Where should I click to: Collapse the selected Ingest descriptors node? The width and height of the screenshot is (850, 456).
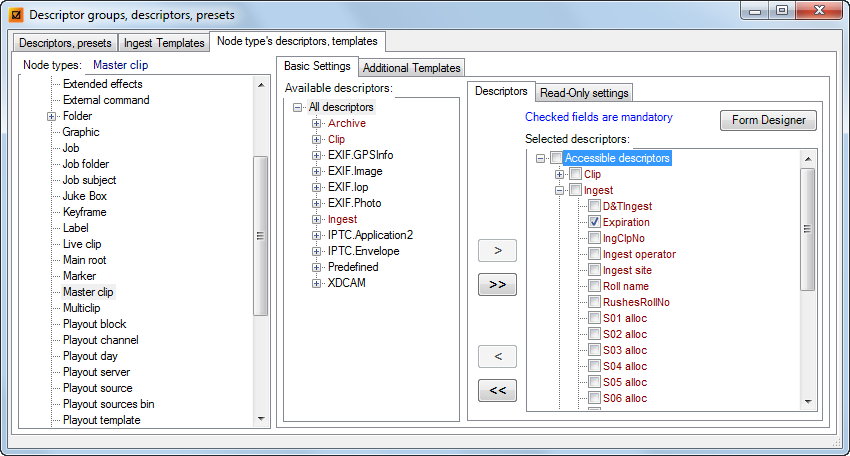[x=559, y=190]
